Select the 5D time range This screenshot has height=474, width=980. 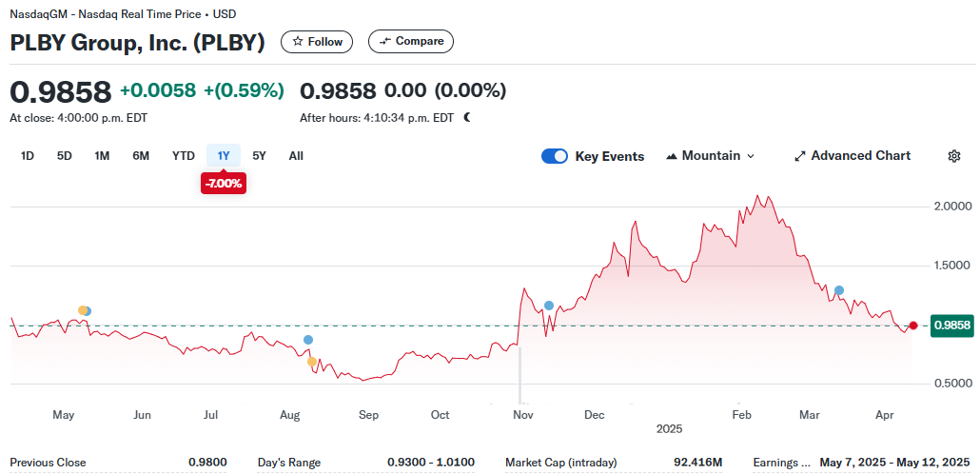click(65, 156)
